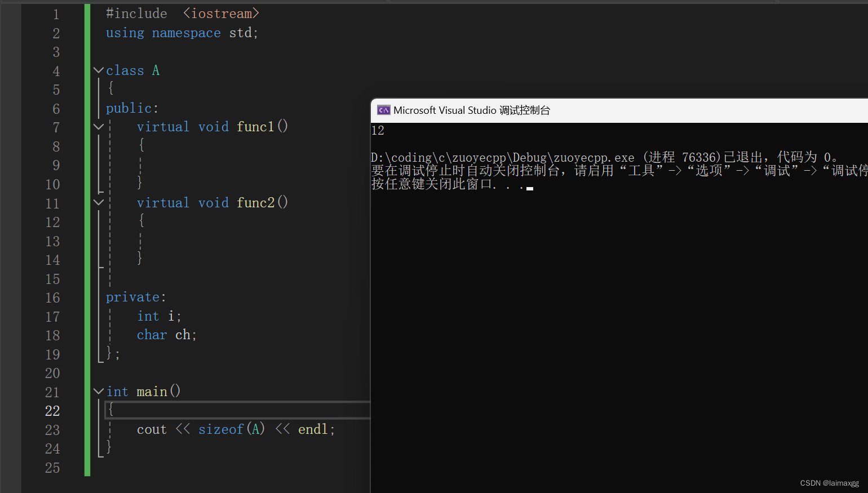Click line number 1 in the gutter
This screenshot has height=493, width=868.
point(56,14)
